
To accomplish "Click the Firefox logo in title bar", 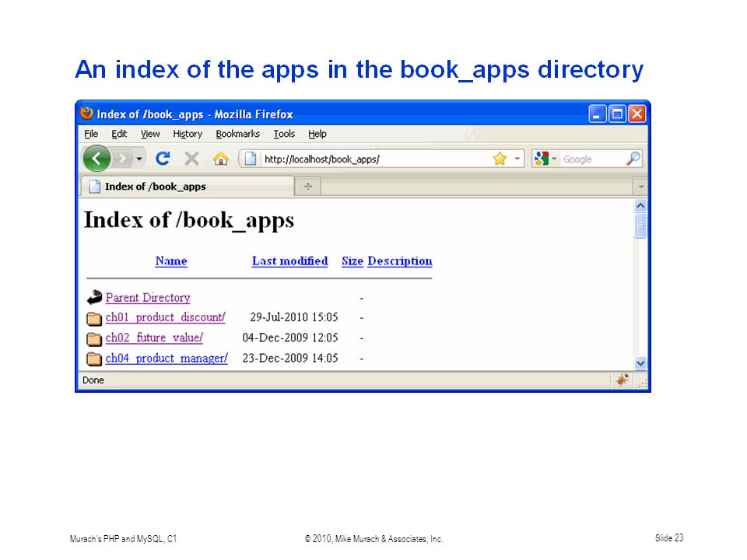I will [x=86, y=114].
